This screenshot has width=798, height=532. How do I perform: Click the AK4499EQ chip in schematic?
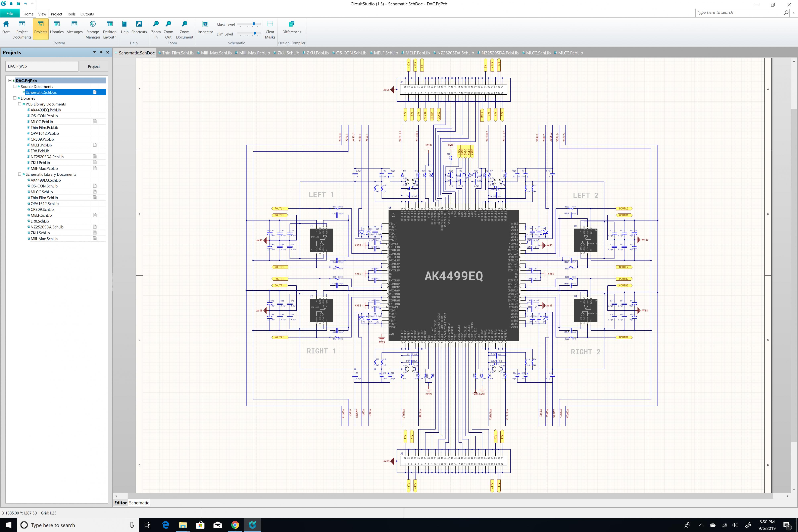453,276
